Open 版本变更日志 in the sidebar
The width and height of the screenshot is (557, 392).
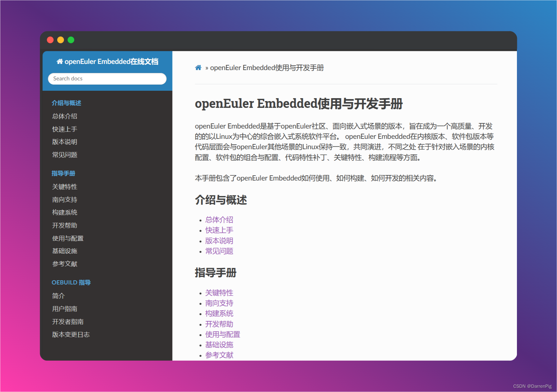pos(71,335)
